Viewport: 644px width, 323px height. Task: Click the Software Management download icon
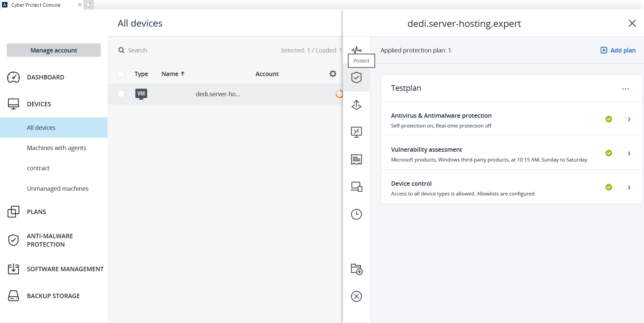(x=13, y=269)
